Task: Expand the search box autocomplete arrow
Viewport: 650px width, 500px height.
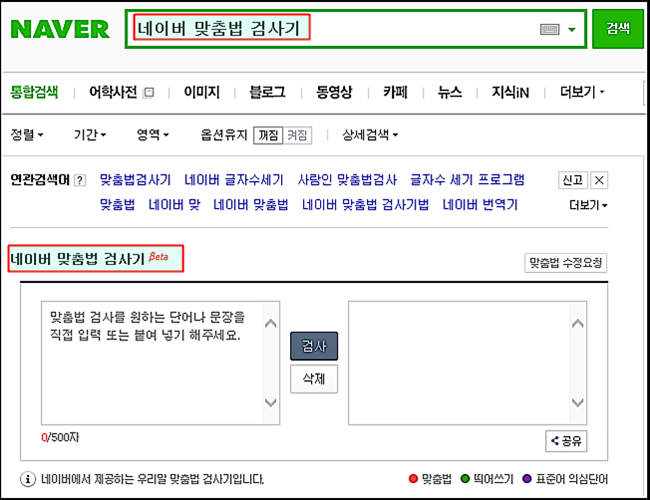Action: (572, 29)
